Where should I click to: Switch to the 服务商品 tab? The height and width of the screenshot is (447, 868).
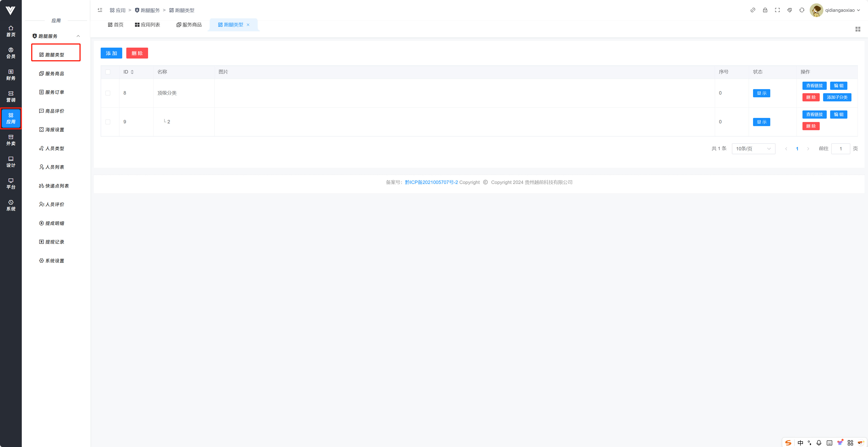[x=189, y=25]
